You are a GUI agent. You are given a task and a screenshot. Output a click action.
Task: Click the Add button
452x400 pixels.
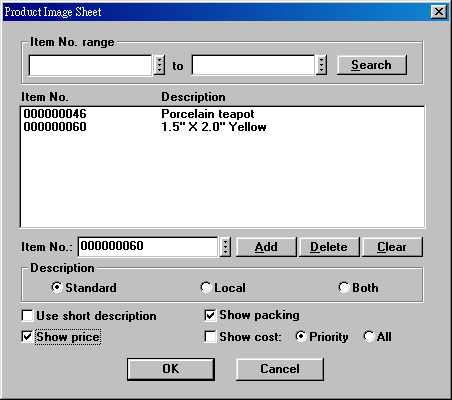266,247
